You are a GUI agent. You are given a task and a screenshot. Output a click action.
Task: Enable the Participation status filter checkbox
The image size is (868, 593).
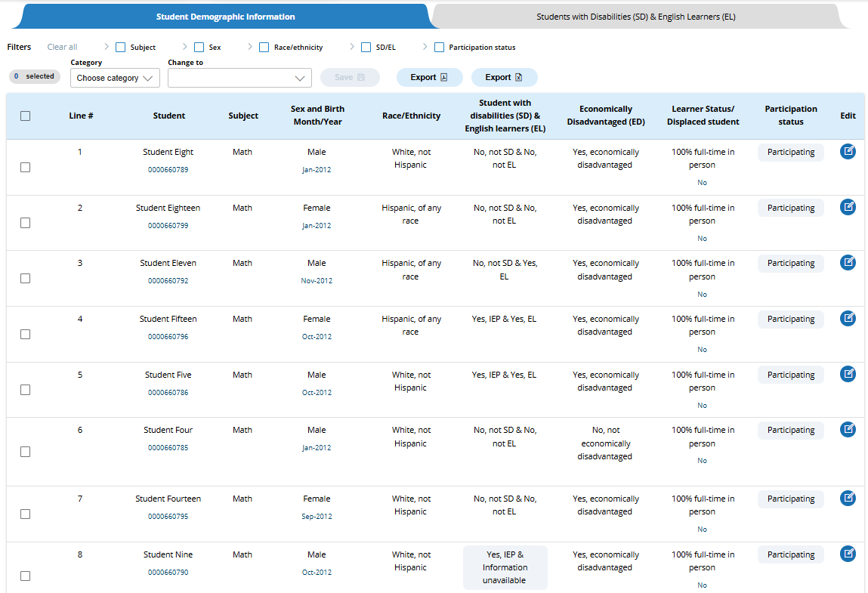[440, 48]
